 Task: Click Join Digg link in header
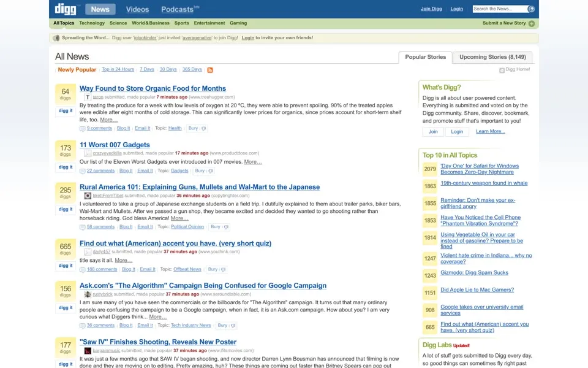(x=431, y=9)
